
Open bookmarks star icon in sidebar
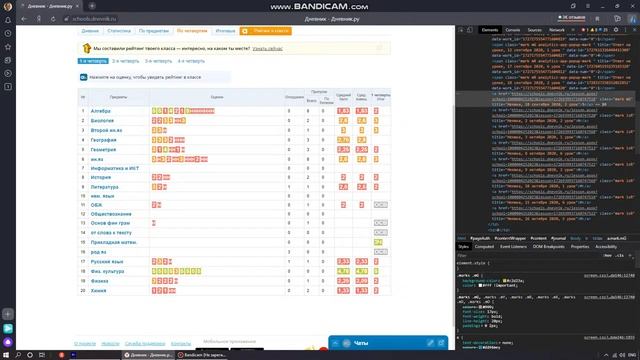(8, 47)
